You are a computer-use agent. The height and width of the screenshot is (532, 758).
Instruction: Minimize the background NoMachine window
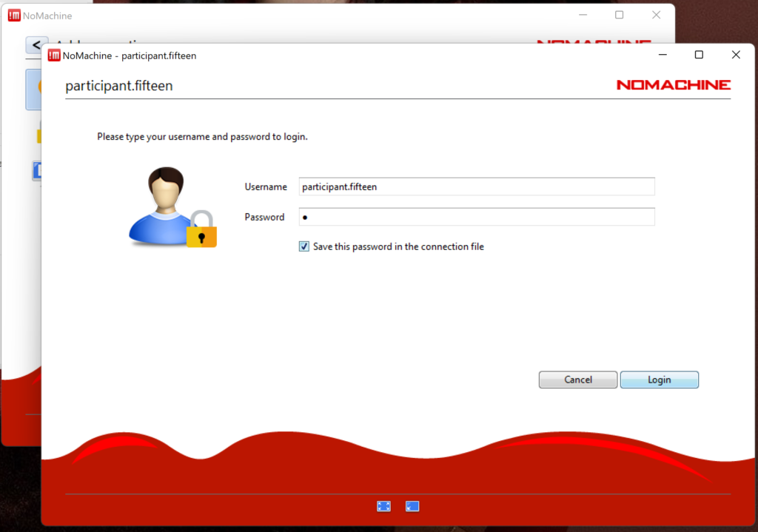tap(583, 15)
